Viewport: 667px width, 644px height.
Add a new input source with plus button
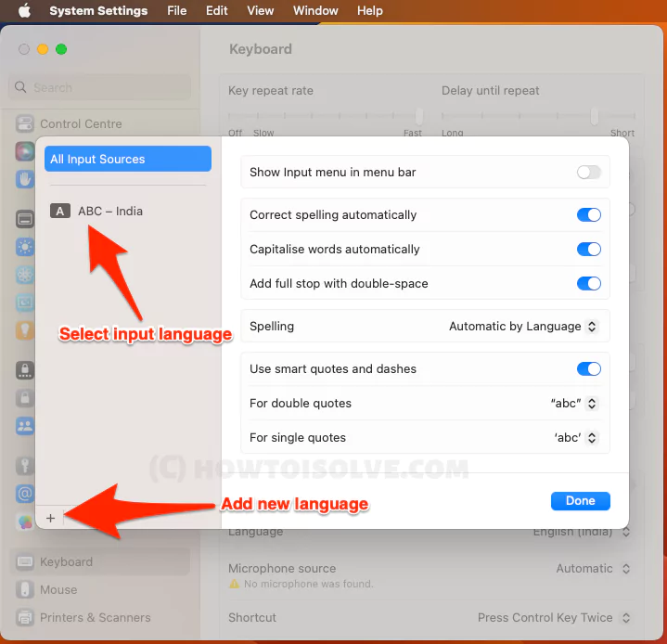pos(51,518)
